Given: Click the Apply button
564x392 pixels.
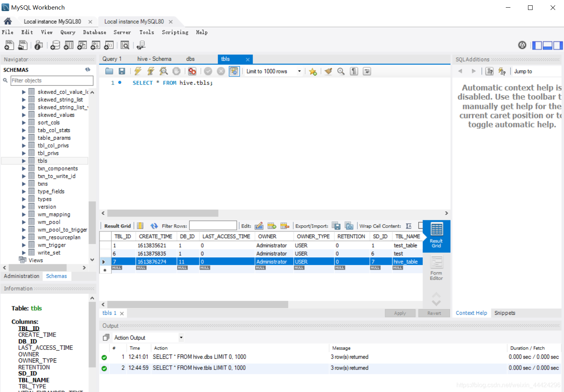Looking at the screenshot, I should click(x=400, y=313).
